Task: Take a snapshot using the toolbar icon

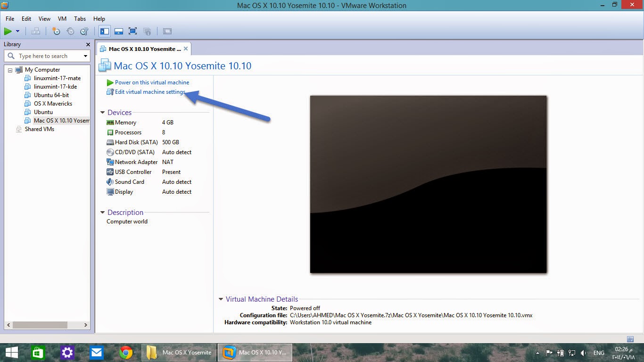Action: point(56,31)
